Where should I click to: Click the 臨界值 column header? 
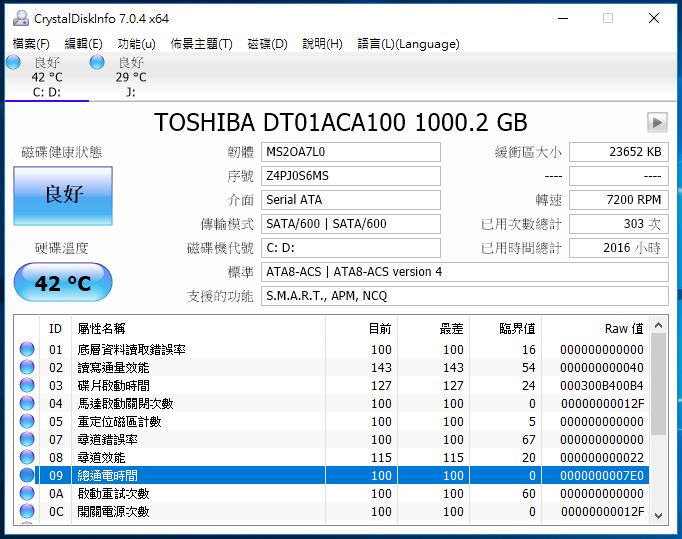tap(505, 328)
